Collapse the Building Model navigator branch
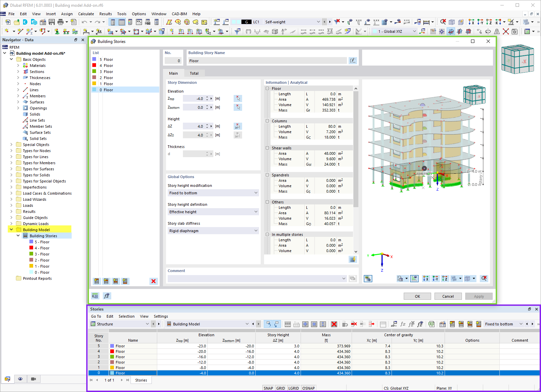This screenshot has height=392, width=541. 11,229
